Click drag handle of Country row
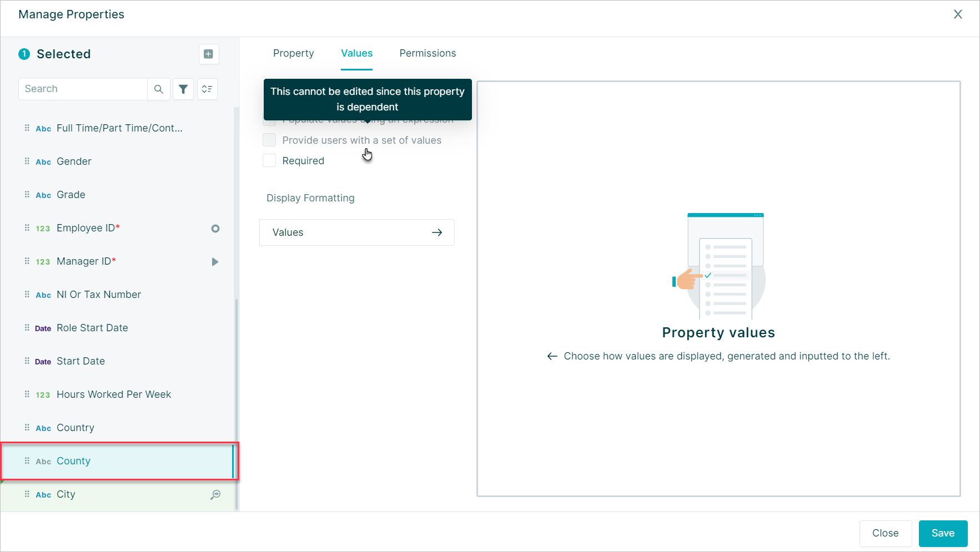 click(27, 427)
